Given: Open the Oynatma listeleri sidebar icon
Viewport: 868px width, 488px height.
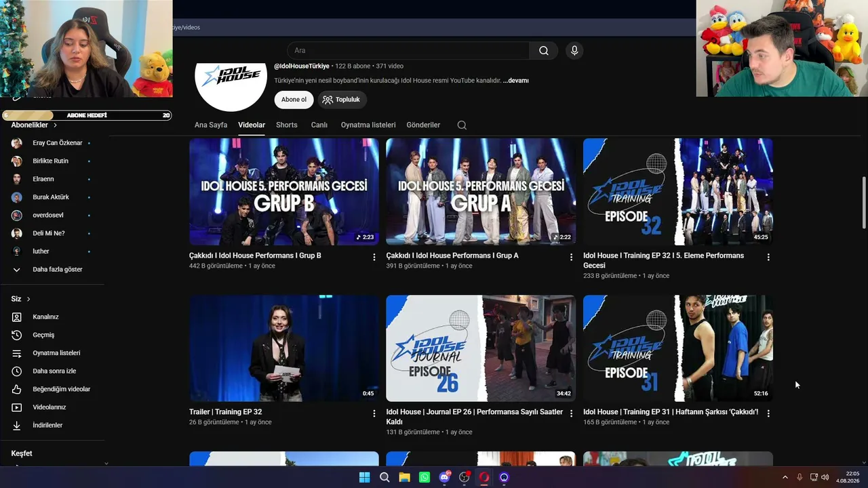Looking at the screenshot, I should [x=17, y=353].
